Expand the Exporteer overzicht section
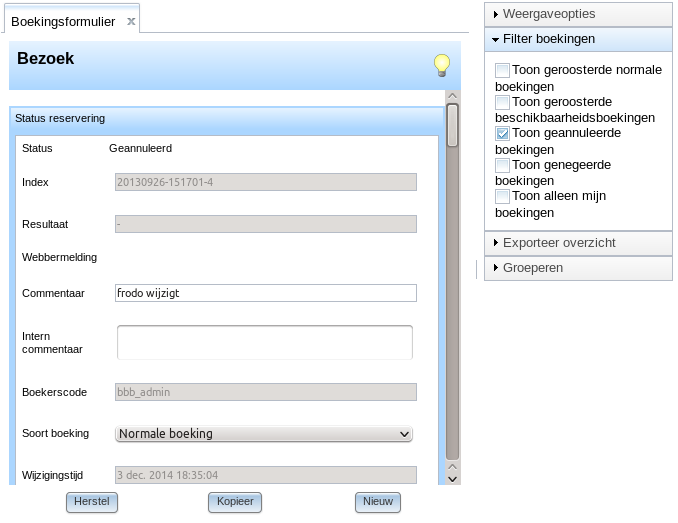The image size is (678, 523). 579,243
